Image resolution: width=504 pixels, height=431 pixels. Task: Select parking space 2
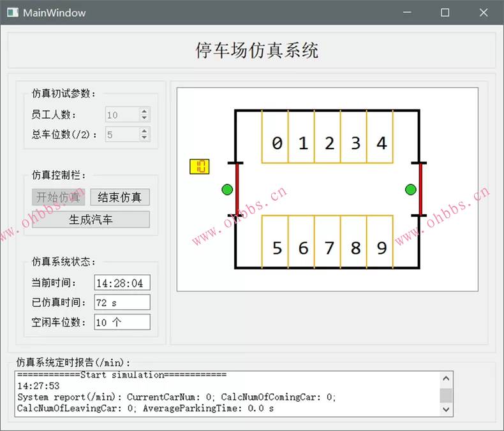pyautogui.click(x=327, y=137)
